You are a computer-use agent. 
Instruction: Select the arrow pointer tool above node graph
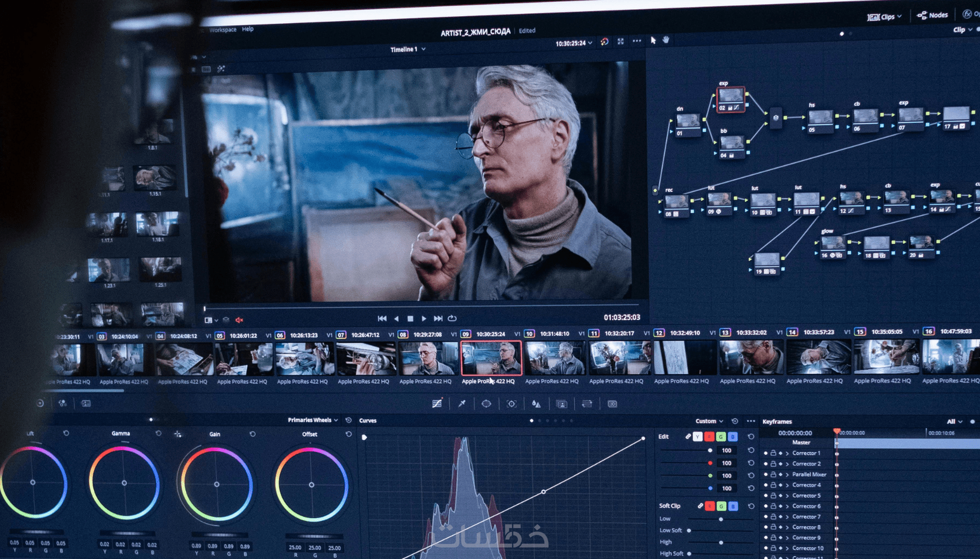[x=653, y=40]
